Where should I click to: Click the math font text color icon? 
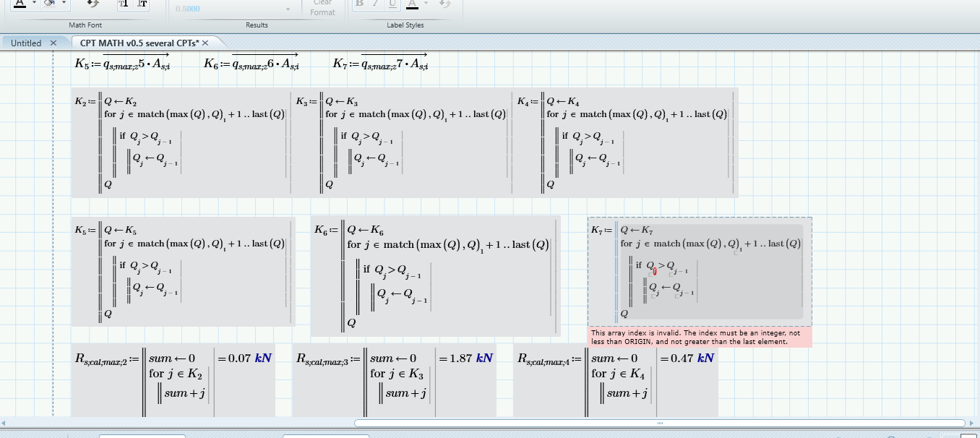click(x=20, y=4)
